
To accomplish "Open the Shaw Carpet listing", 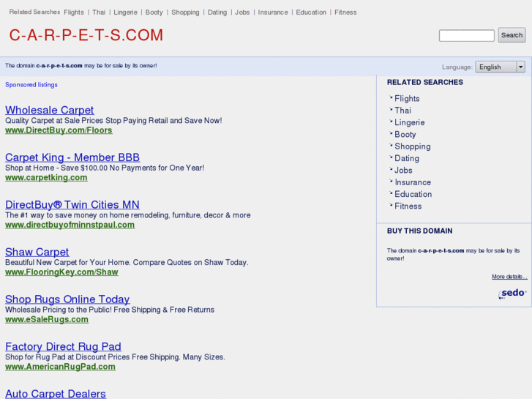I will click(x=37, y=252).
